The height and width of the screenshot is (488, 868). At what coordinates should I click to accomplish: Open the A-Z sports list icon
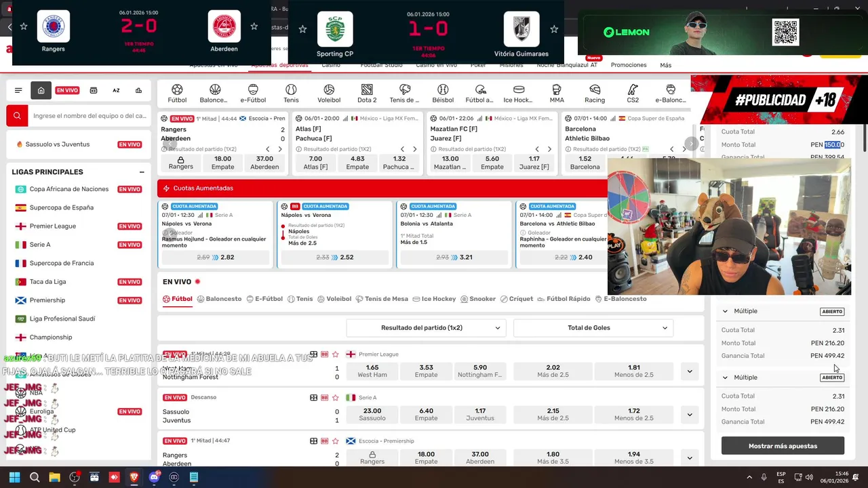[116, 90]
